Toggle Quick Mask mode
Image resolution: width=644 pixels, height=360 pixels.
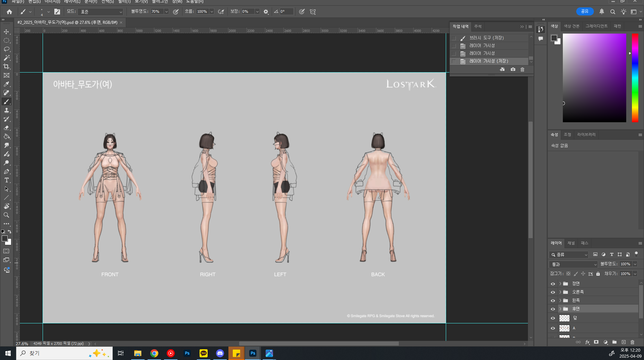point(6,251)
